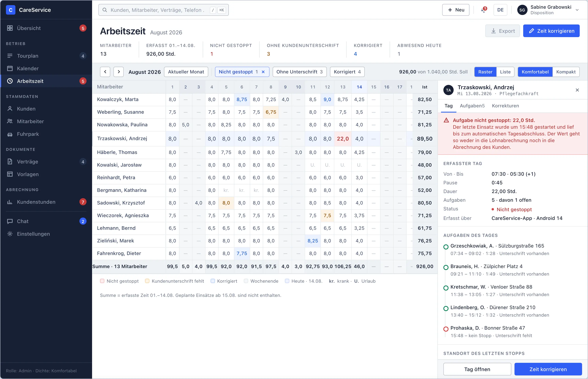The width and height of the screenshot is (588, 379).
Task: Select Kompakt density
Action: 566,72
